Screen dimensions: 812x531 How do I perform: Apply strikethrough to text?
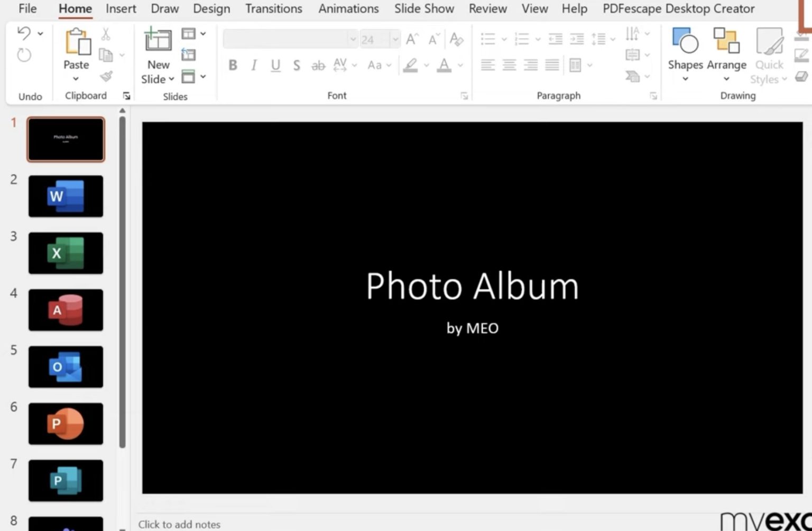coord(297,65)
